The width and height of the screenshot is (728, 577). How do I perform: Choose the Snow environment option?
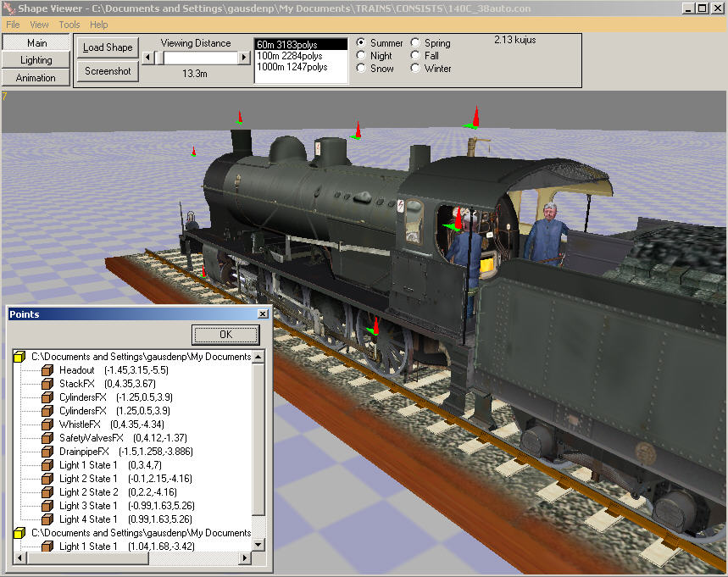pyautogui.click(x=362, y=69)
